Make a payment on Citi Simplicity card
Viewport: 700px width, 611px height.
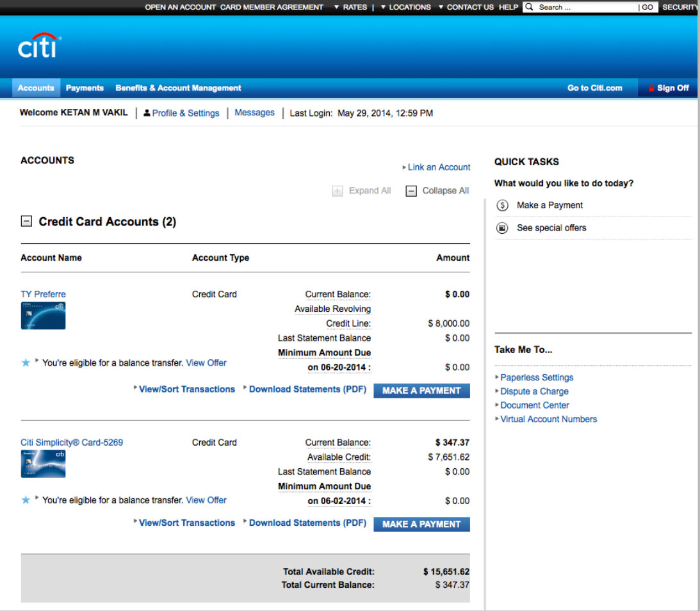click(421, 524)
